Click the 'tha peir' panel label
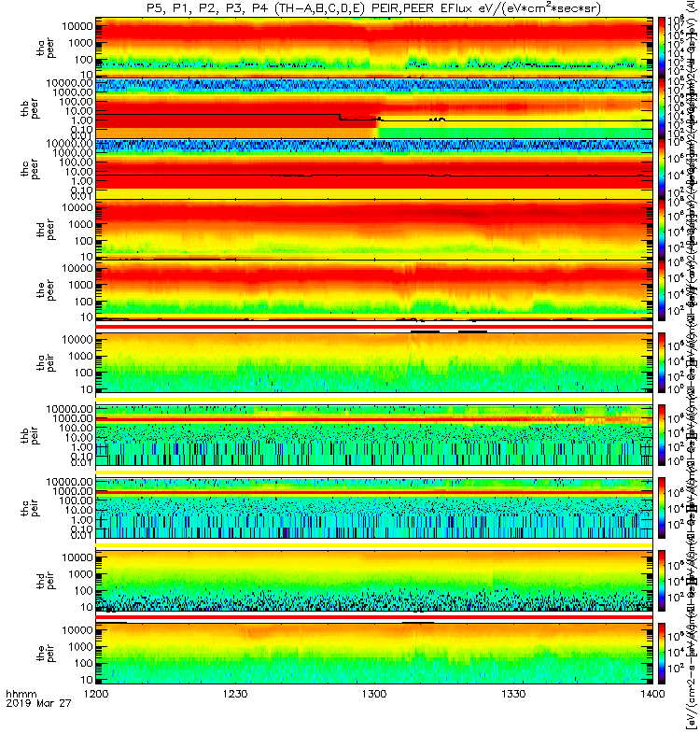 (46, 362)
